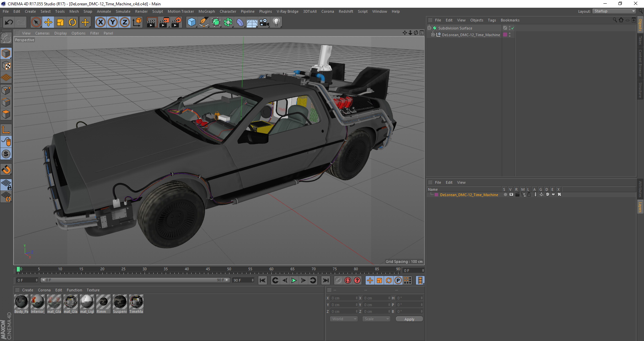
Task: Select the TimeMa material thumbnail
Action: tap(136, 304)
